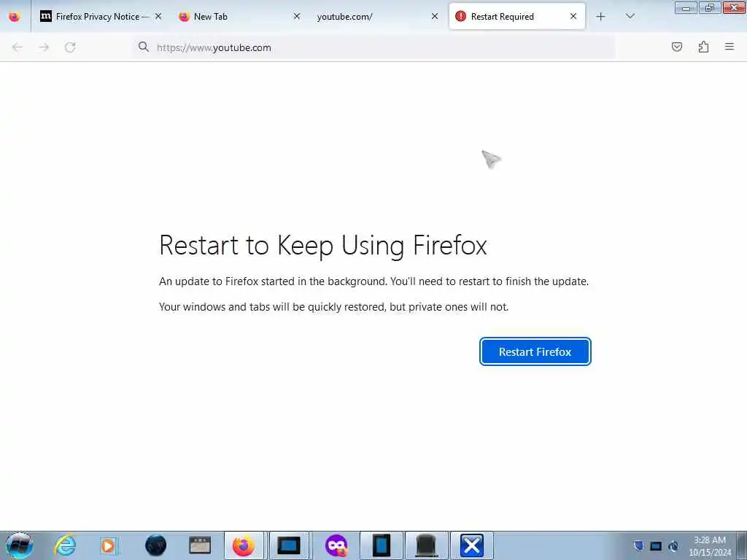This screenshot has height=560, width=747.
Task: Switch to the youtube.com tab
Action: [x=376, y=17]
